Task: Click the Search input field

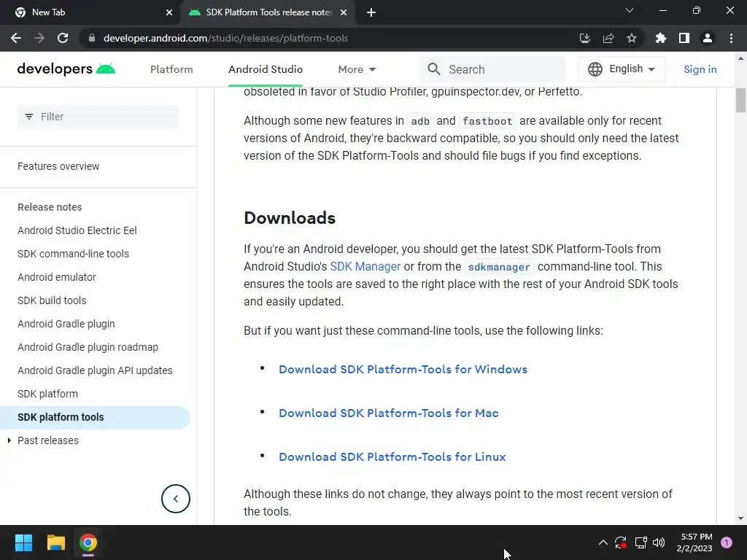Action: pos(494,69)
